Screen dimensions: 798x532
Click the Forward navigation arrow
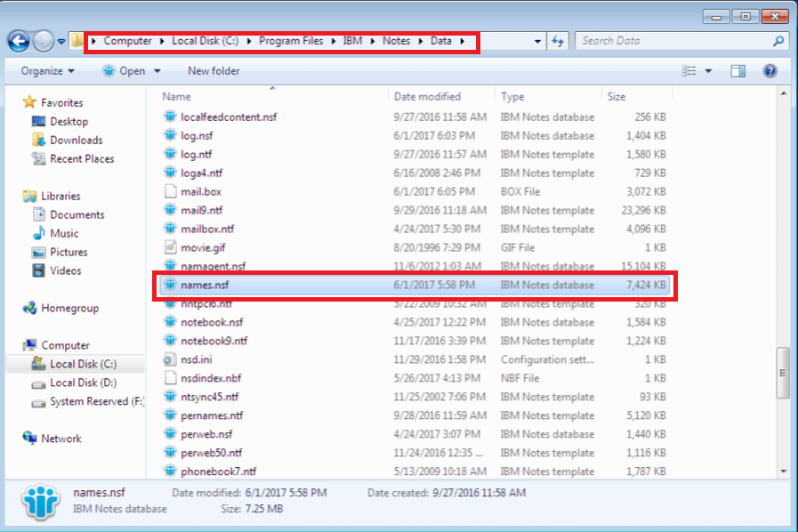click(44, 41)
